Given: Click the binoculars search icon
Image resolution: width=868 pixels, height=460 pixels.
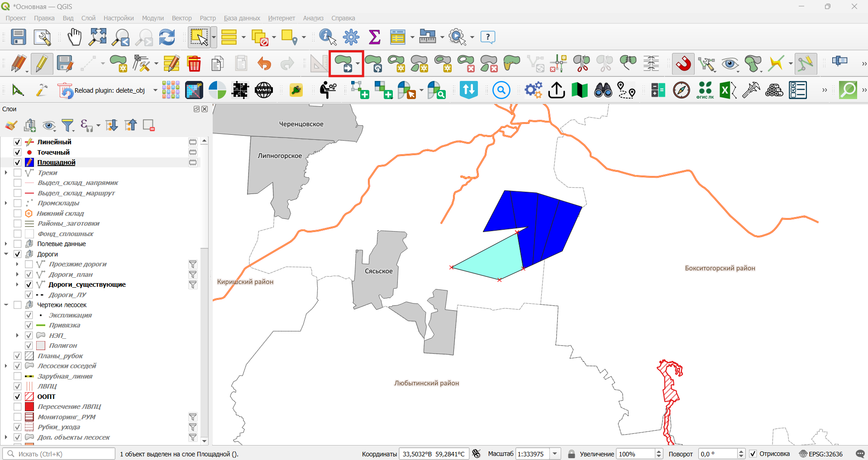Looking at the screenshot, I should coord(603,90).
